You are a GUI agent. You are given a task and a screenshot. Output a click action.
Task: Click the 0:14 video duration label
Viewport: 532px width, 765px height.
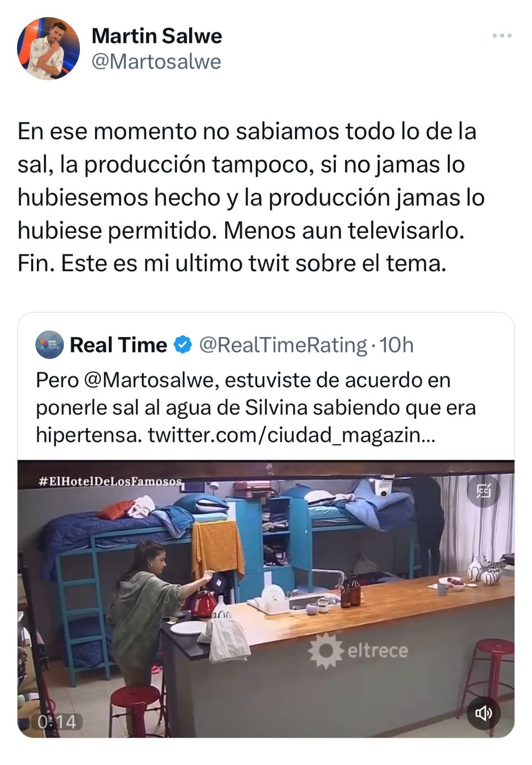[57, 722]
